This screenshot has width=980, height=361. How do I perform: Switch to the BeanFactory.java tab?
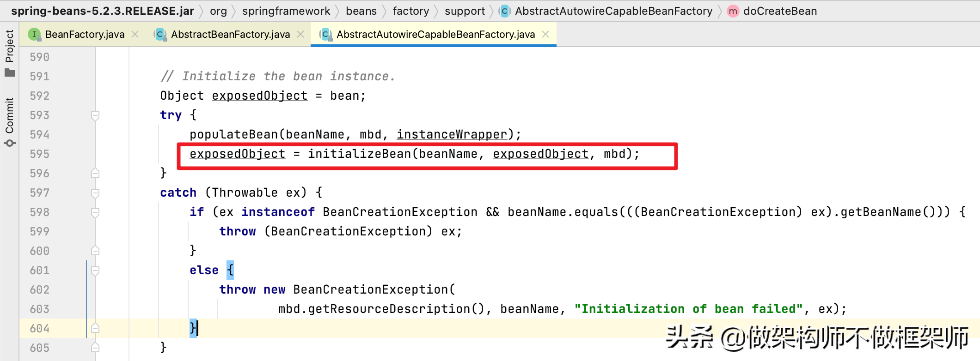coord(85,35)
